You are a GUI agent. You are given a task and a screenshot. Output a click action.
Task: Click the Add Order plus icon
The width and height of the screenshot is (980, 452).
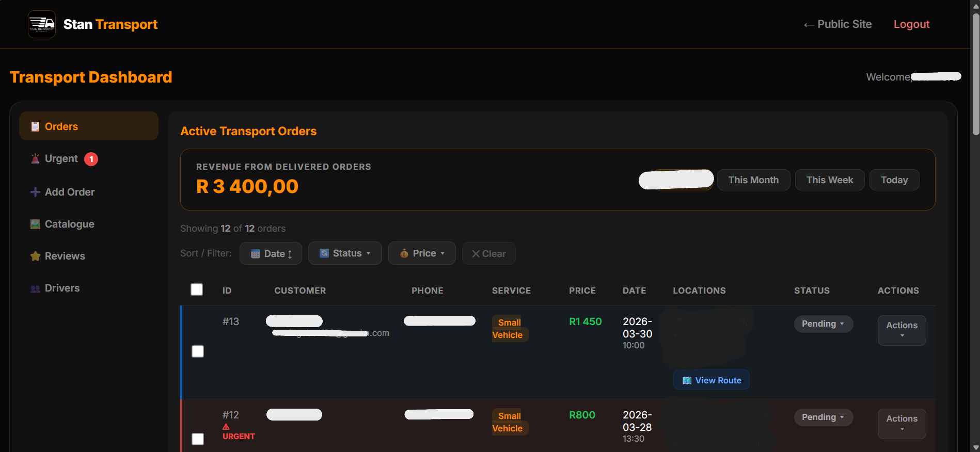pos(35,192)
